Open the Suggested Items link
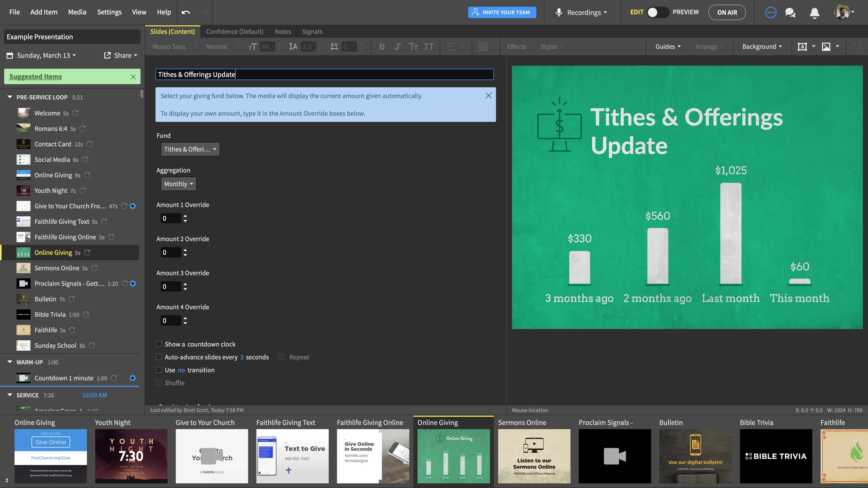This screenshot has width=868, height=488. tap(35, 77)
